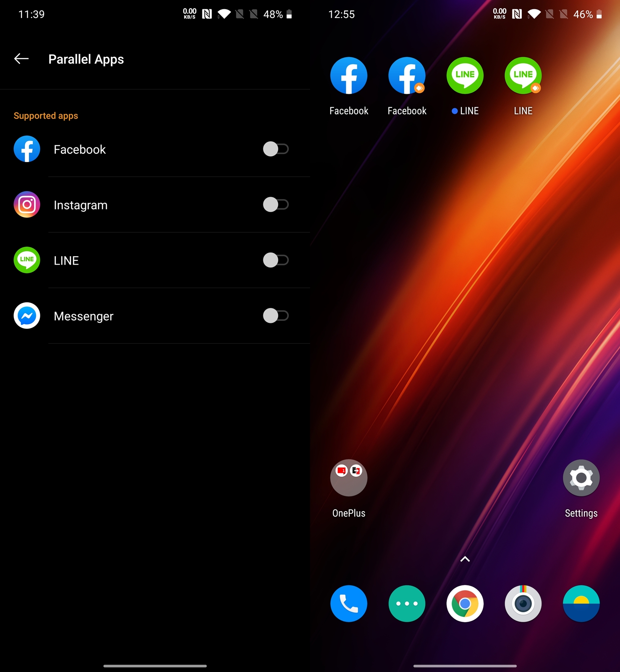The height and width of the screenshot is (672, 620).
Task: Open the OnePlus folder
Action: 348,478
